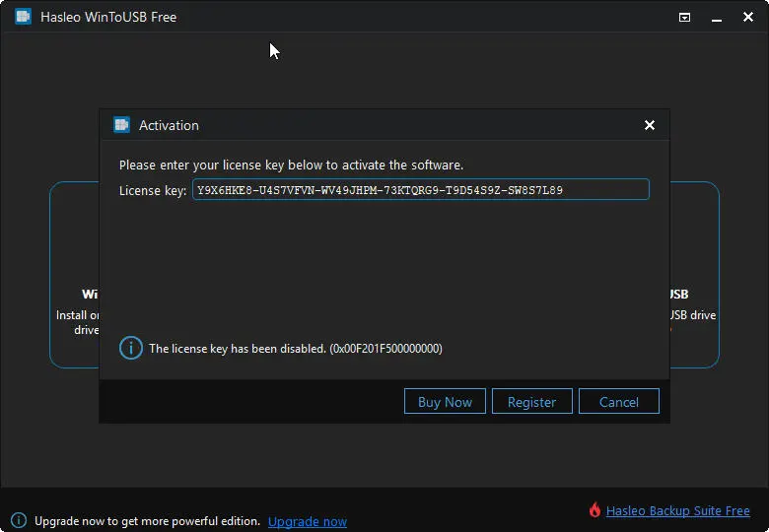The width and height of the screenshot is (769, 532).
Task: Click the Activation dialog title text
Action: tap(169, 125)
